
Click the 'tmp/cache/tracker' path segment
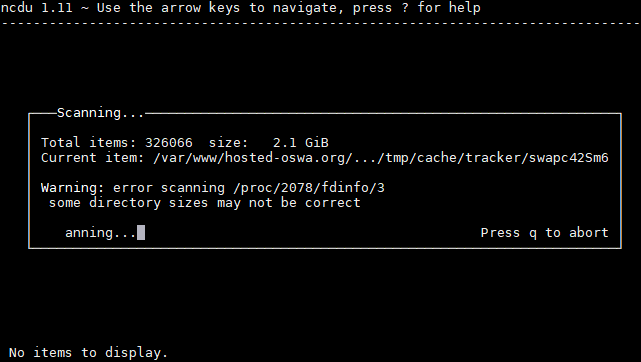point(453,158)
